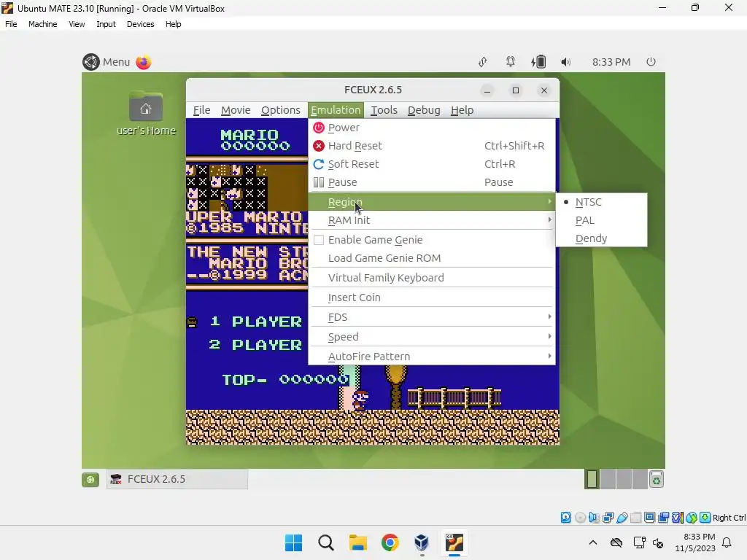Expand the AutoFire Pattern submenu
747x560 pixels.
(x=432, y=356)
